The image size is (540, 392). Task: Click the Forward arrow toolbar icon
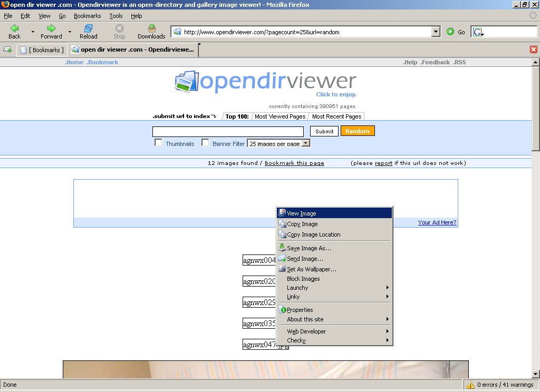coord(51,28)
